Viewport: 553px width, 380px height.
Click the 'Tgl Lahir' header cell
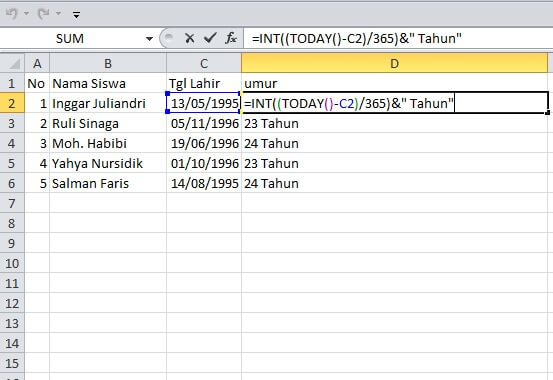coord(204,83)
